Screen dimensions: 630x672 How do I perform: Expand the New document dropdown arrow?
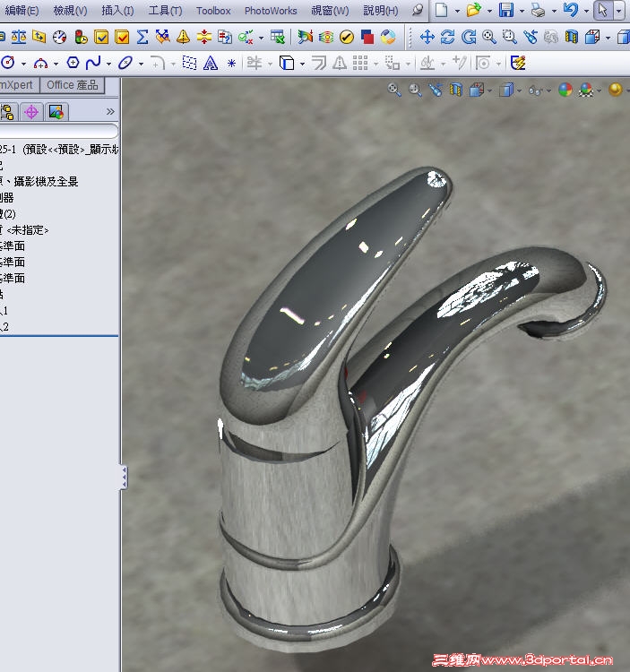point(457,10)
